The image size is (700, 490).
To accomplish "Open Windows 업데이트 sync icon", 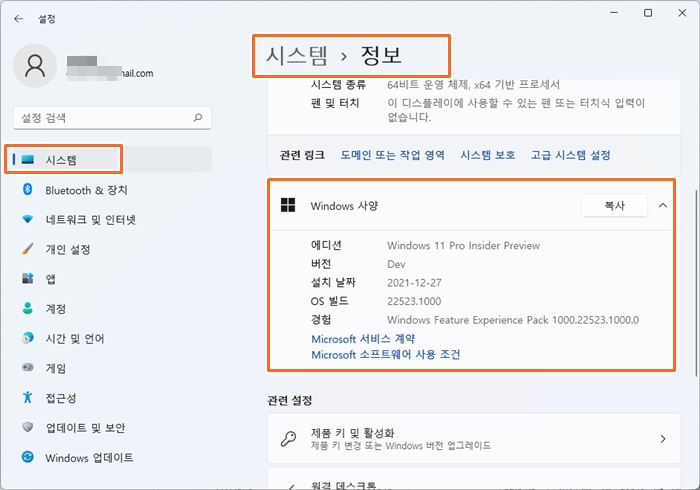I will point(28,457).
